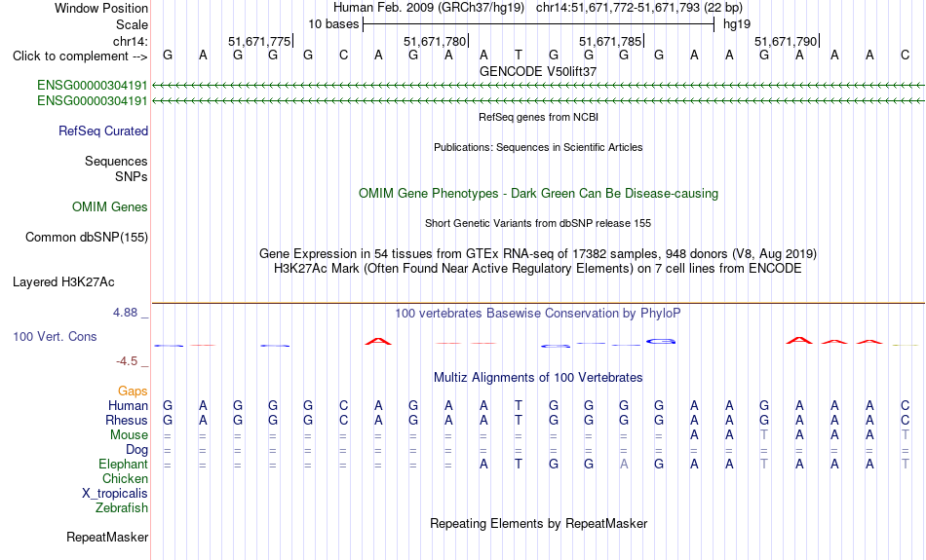Click the faded A base in the Elephant row
Screen dimensions: 926x560
624,465
